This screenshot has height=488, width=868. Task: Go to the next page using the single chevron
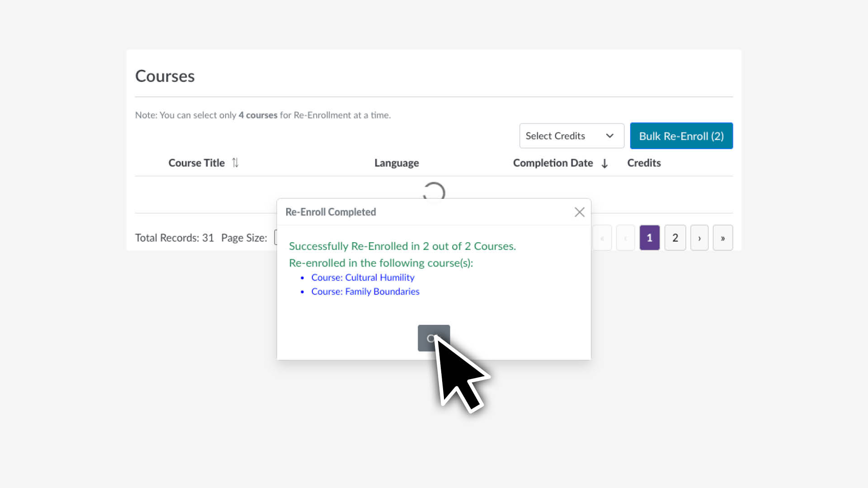699,238
